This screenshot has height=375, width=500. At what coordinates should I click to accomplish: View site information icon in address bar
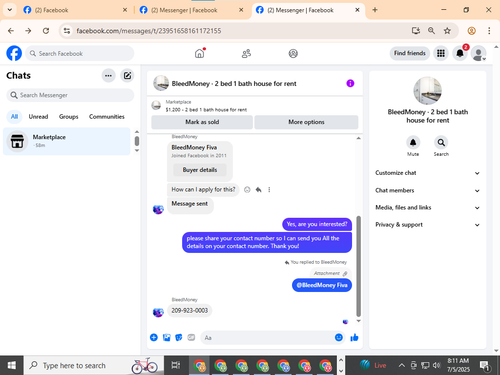pos(67,31)
